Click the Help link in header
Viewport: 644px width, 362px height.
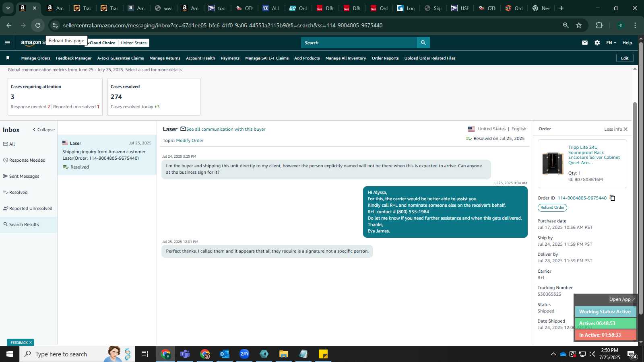[x=627, y=43]
